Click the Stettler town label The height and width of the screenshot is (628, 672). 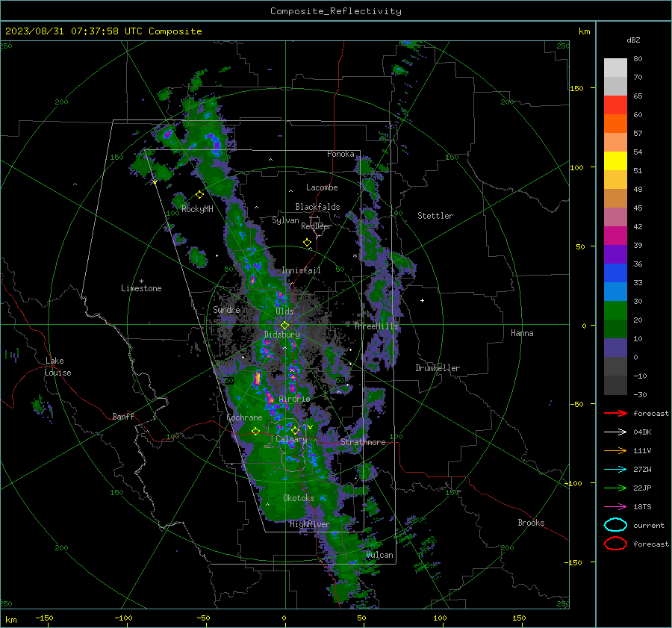[x=435, y=216]
